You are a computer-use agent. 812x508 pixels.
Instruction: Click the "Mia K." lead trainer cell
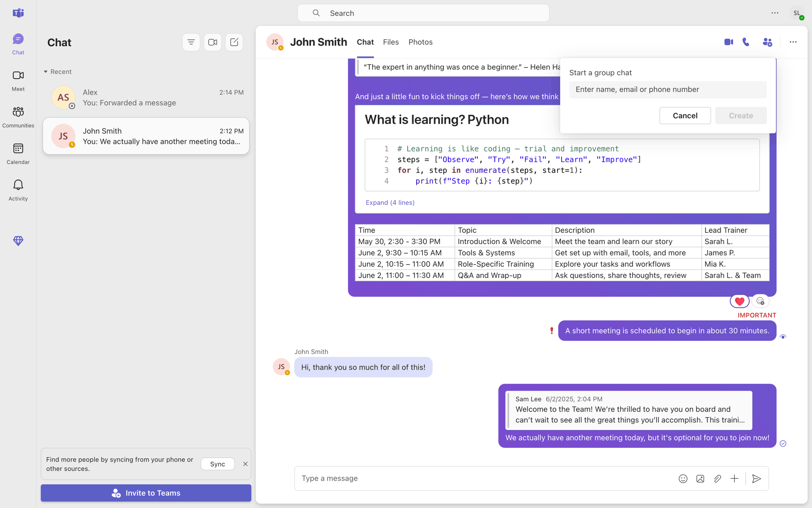pos(735,264)
